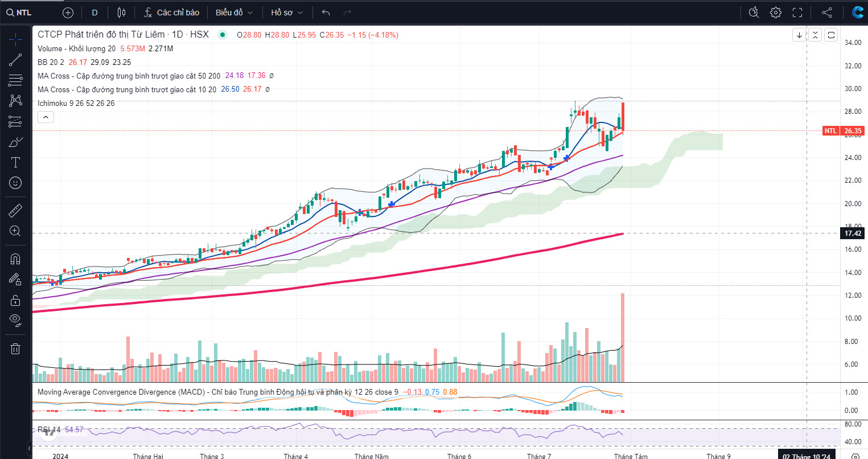Screen dimensions: 868x459
Task: Click the NTL 26.35 price label
Action: (x=844, y=131)
